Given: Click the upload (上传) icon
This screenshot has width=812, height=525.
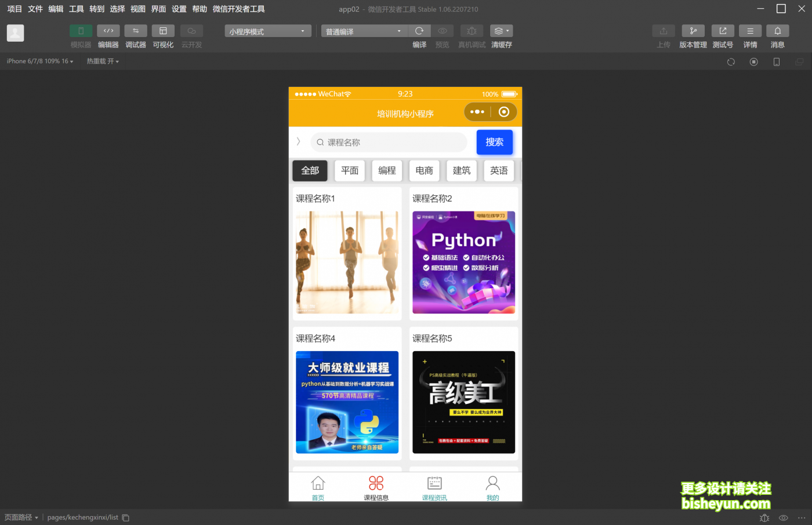Looking at the screenshot, I should pyautogui.click(x=664, y=31).
